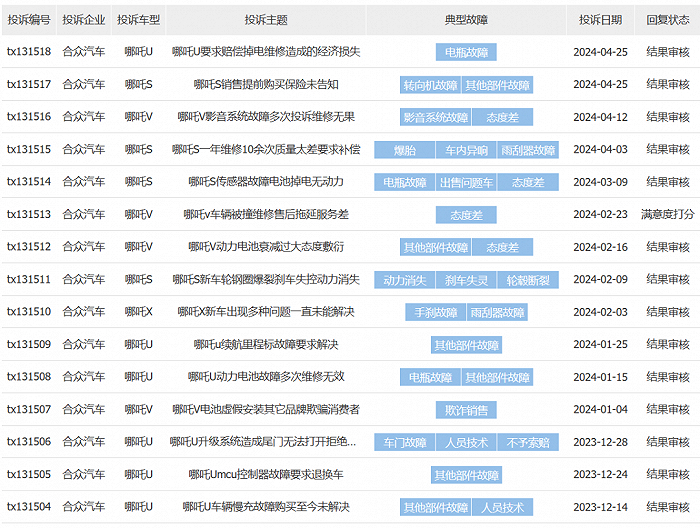
Task: Open complaint tx131518 number cell
Action: pos(29,52)
